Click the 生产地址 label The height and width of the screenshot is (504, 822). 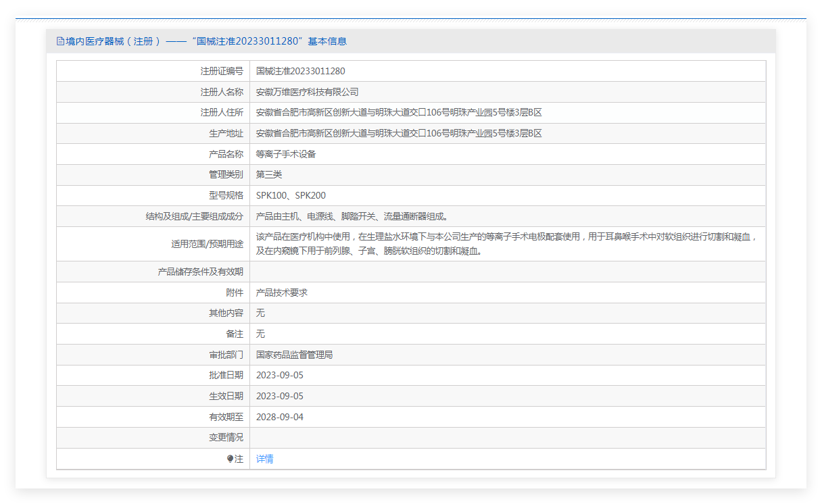click(226, 133)
